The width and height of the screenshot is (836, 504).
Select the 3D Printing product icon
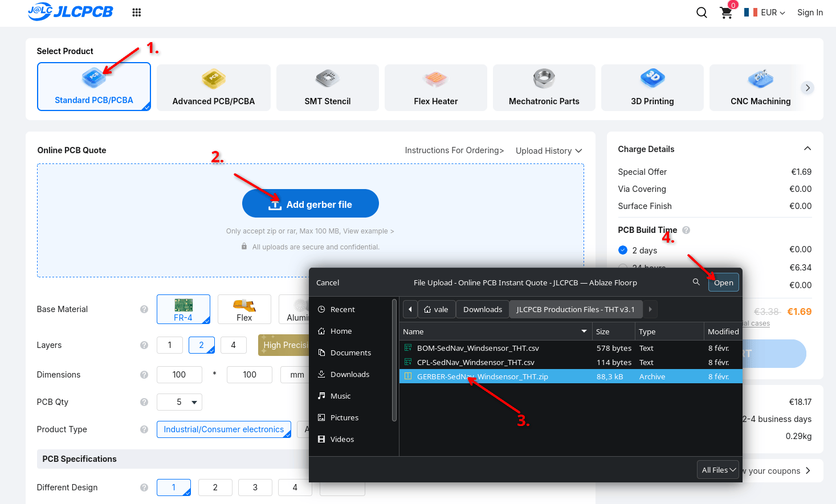[x=652, y=79]
